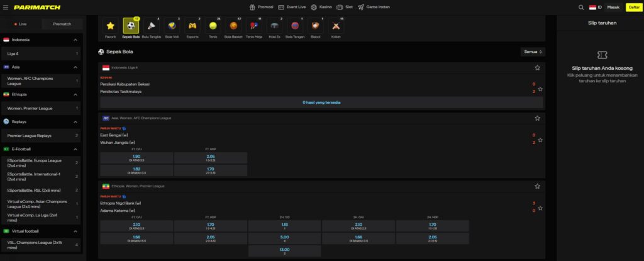Click '0 hasil yang tersedia' link
Image resolution: width=644 pixels, height=261 pixels.
[321, 103]
